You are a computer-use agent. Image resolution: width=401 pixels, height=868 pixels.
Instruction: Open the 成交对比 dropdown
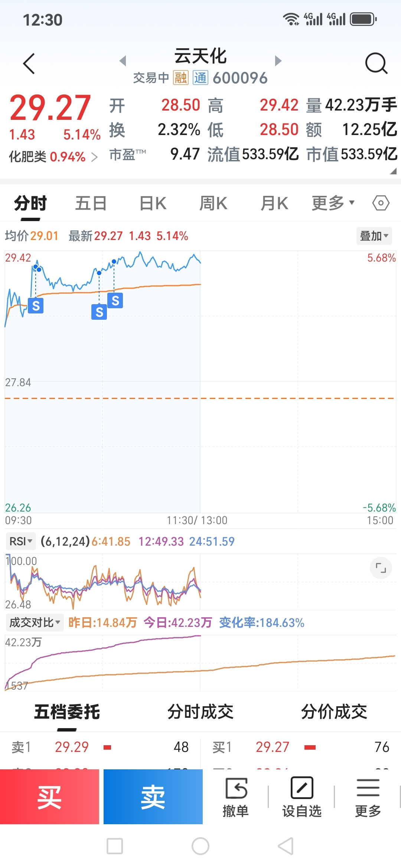click(x=35, y=622)
